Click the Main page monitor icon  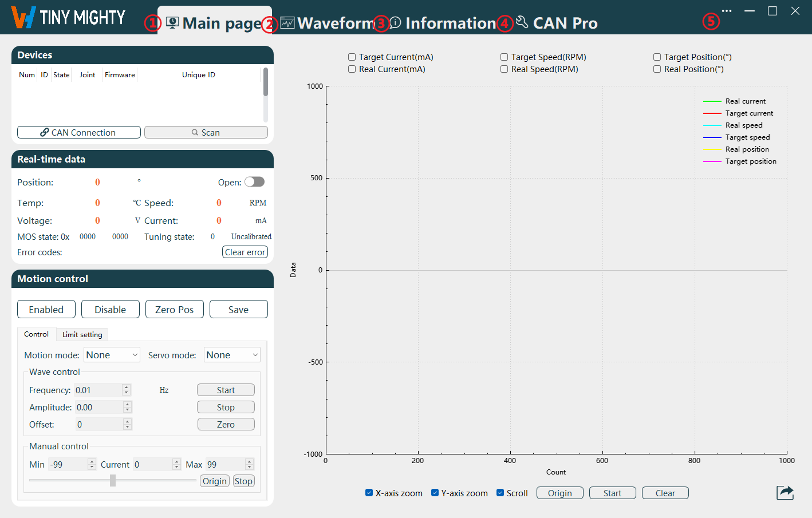click(172, 23)
